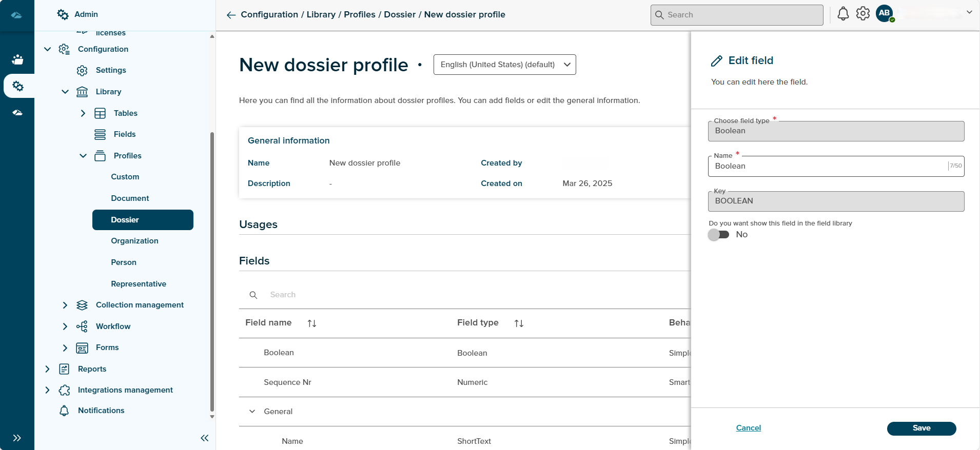Click the Workflow nodes icon
Screen dimensions: 980x450
pos(82,326)
